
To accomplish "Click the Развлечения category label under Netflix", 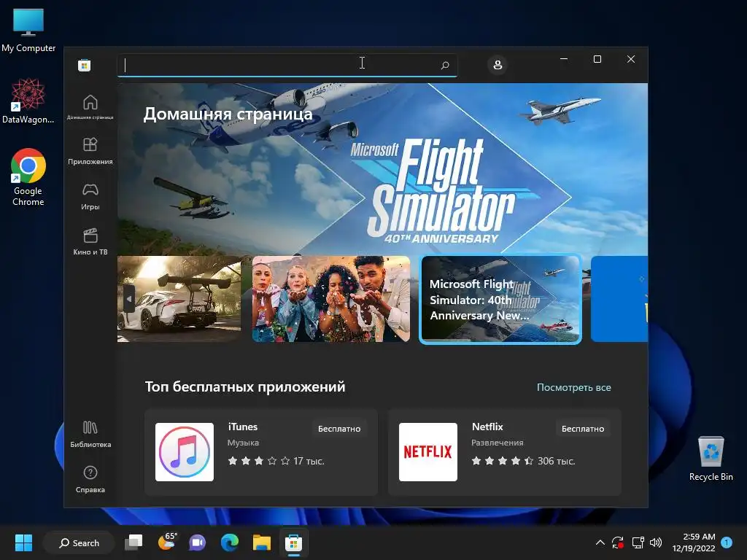I will pos(497,443).
